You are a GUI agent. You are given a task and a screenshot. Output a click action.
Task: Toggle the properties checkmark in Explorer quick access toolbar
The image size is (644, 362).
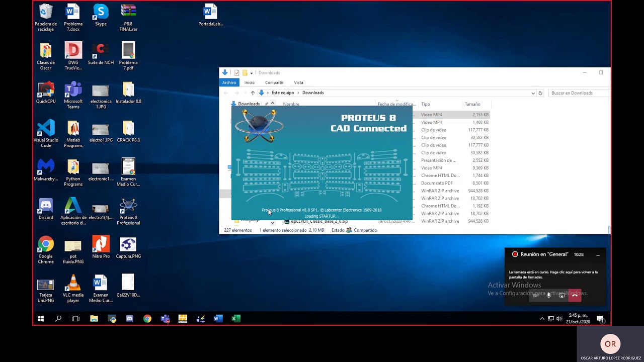(236, 73)
